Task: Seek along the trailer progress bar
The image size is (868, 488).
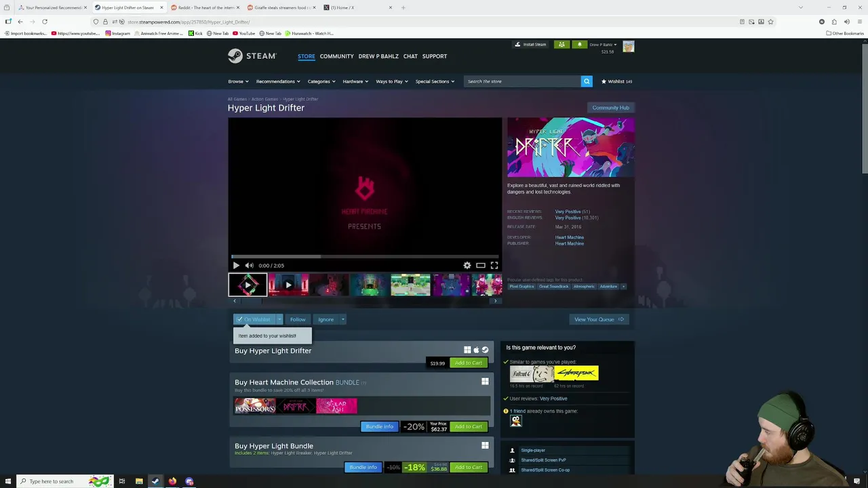Action: pos(365,256)
